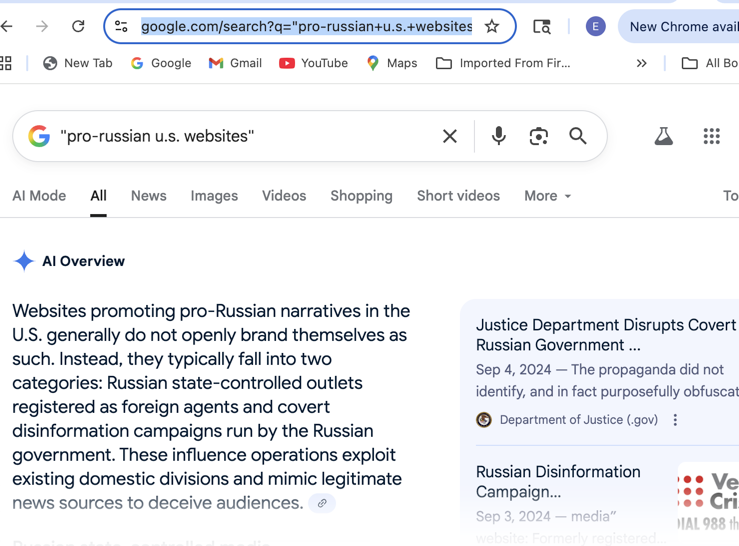
Task: Open YouTube bookmark
Action: (313, 63)
